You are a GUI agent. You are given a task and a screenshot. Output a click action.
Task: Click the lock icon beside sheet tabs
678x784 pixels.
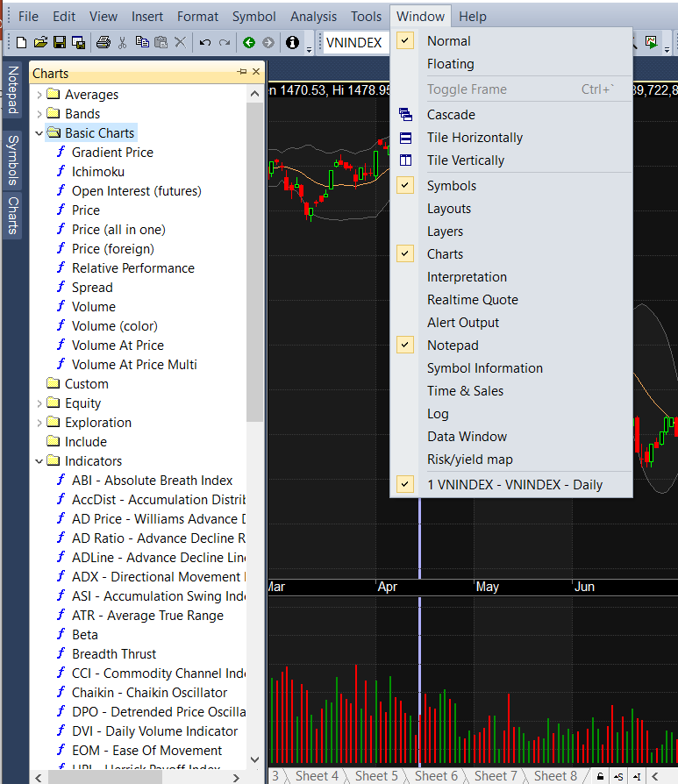[600, 776]
